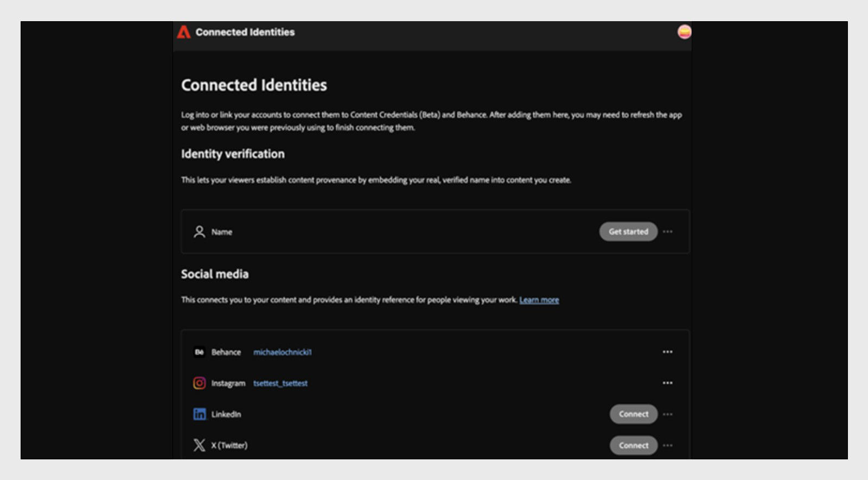Screen dimensions: 868x480
Task: Open more options for X (Twitter) row
Action: pos(667,445)
